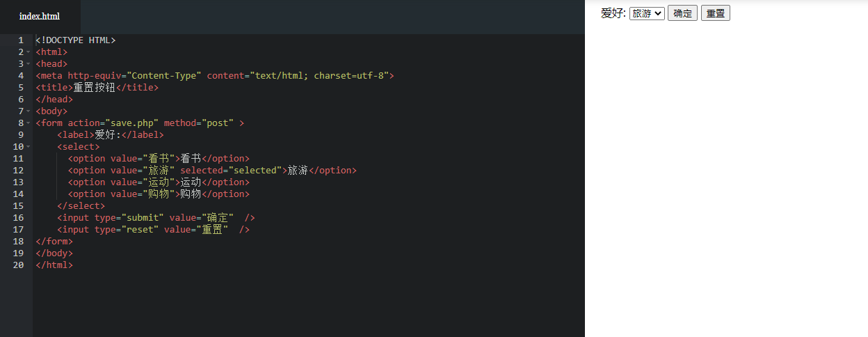This screenshot has width=868, height=337.
Task: Click the 看书 option code line
Action: (x=159, y=159)
